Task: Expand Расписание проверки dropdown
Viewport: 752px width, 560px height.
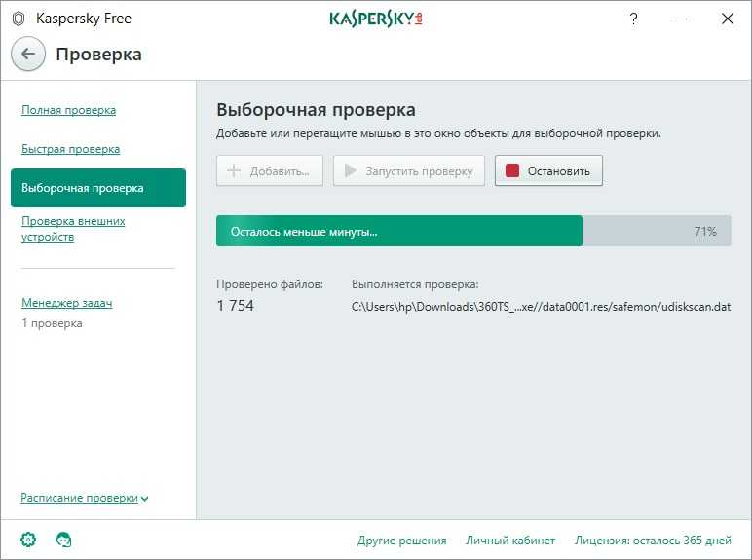Action: pyautogui.click(x=85, y=498)
